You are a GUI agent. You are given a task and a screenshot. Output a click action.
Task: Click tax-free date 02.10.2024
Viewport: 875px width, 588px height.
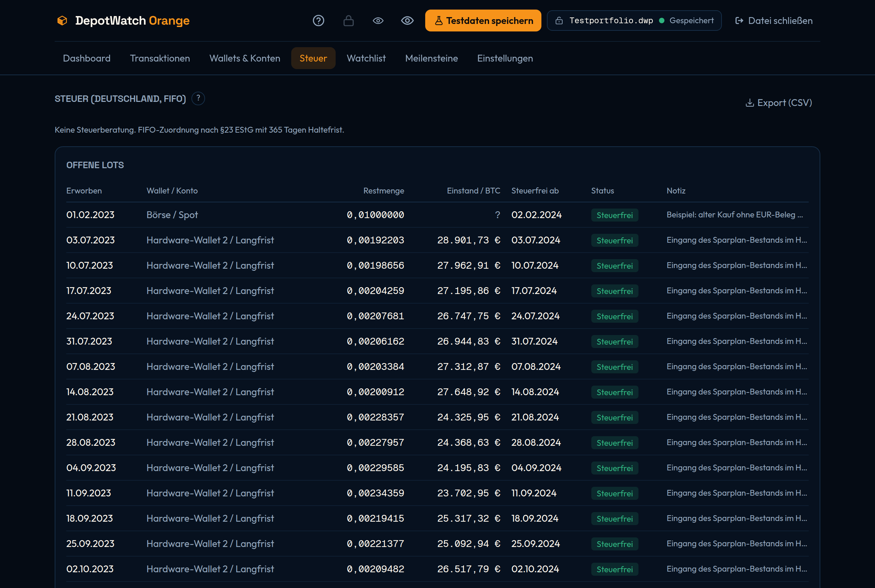pyautogui.click(x=535, y=569)
